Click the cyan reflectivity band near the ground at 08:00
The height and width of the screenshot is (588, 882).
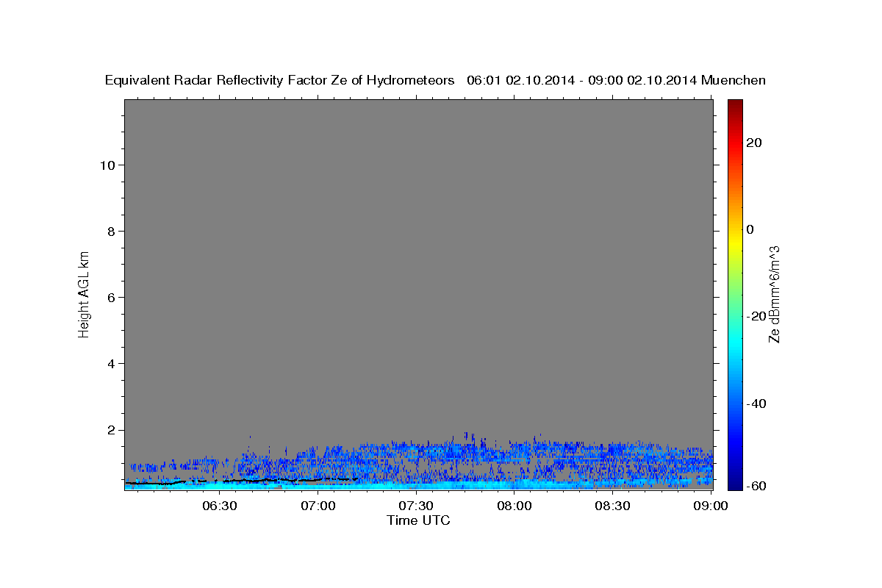[514, 485]
